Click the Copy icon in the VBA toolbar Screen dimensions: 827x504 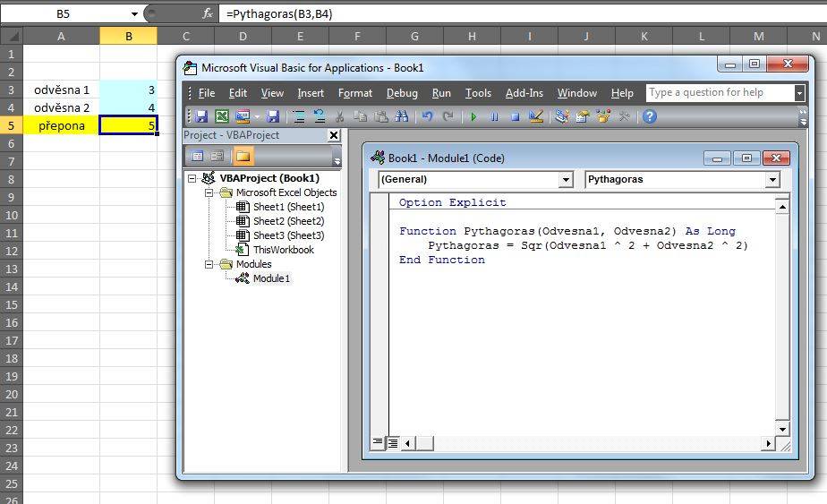pyautogui.click(x=360, y=116)
